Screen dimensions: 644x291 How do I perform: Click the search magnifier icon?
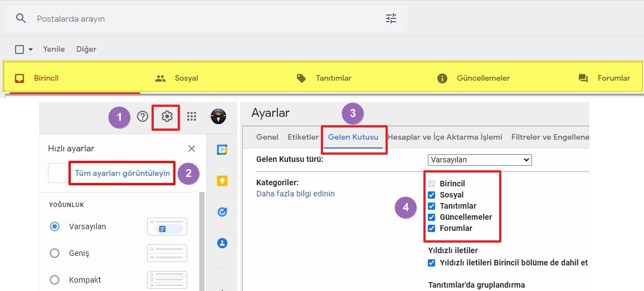click(21, 18)
